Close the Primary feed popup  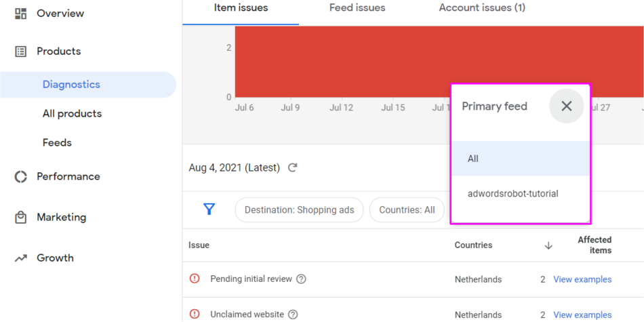pos(567,106)
